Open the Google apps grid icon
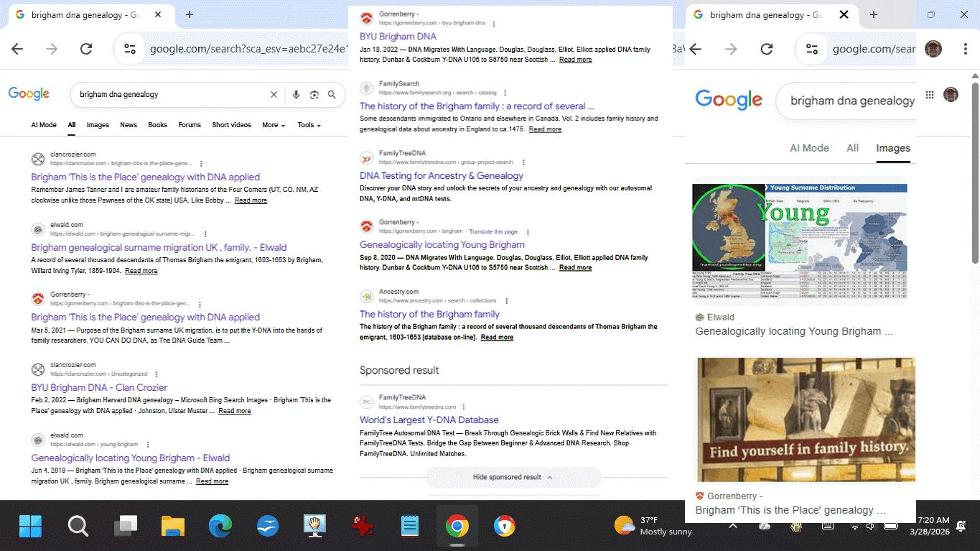980x551 pixels. [x=930, y=95]
